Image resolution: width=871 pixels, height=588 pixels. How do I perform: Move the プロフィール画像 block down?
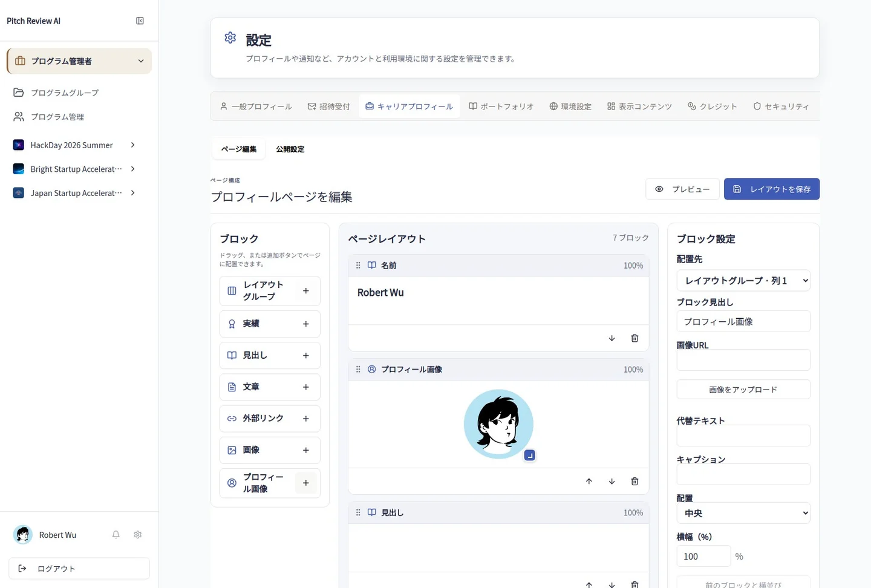point(612,482)
